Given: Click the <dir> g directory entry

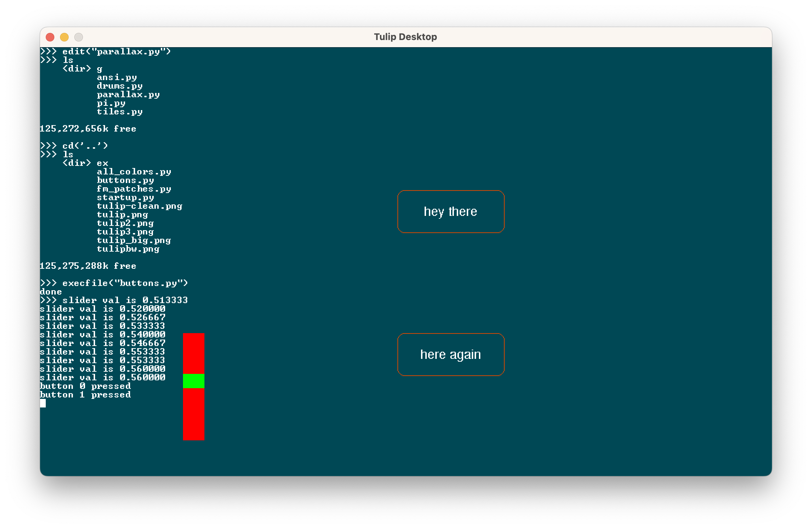Looking at the screenshot, I should [x=82, y=69].
